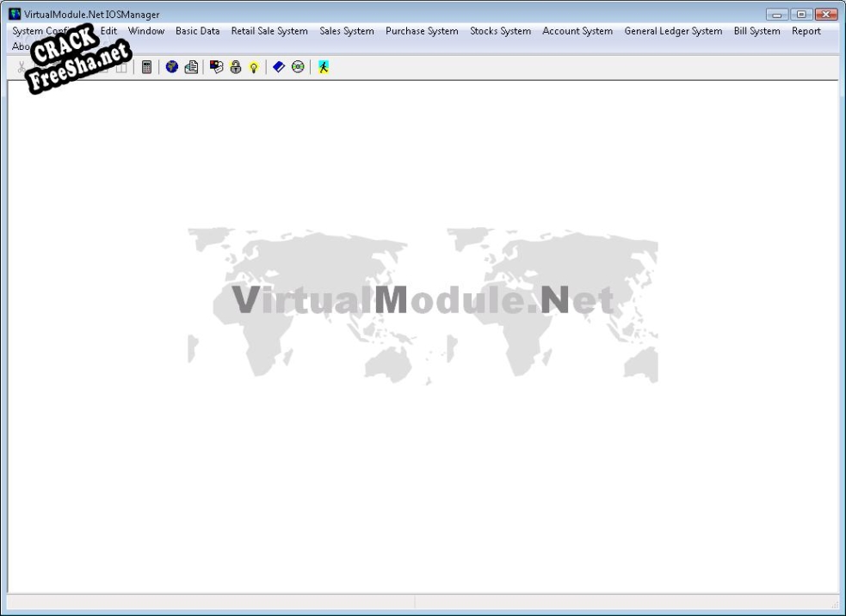Click the padlock icon in toolbar

(x=236, y=67)
